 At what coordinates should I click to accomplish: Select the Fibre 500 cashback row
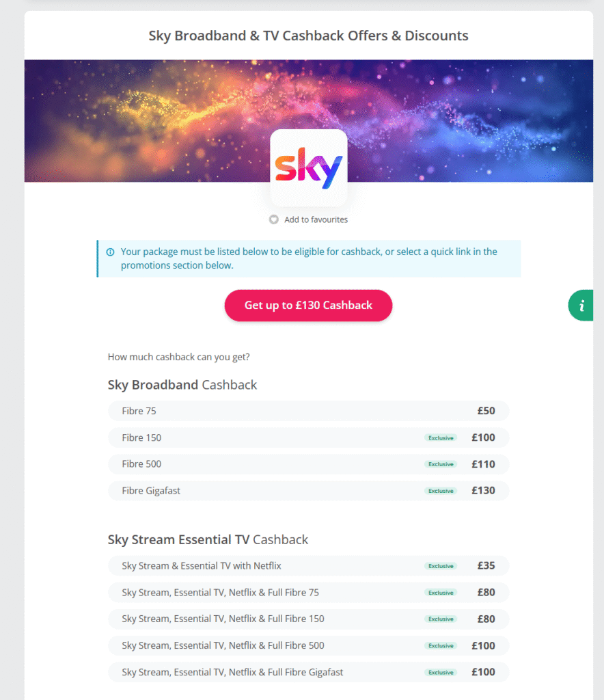coord(308,464)
